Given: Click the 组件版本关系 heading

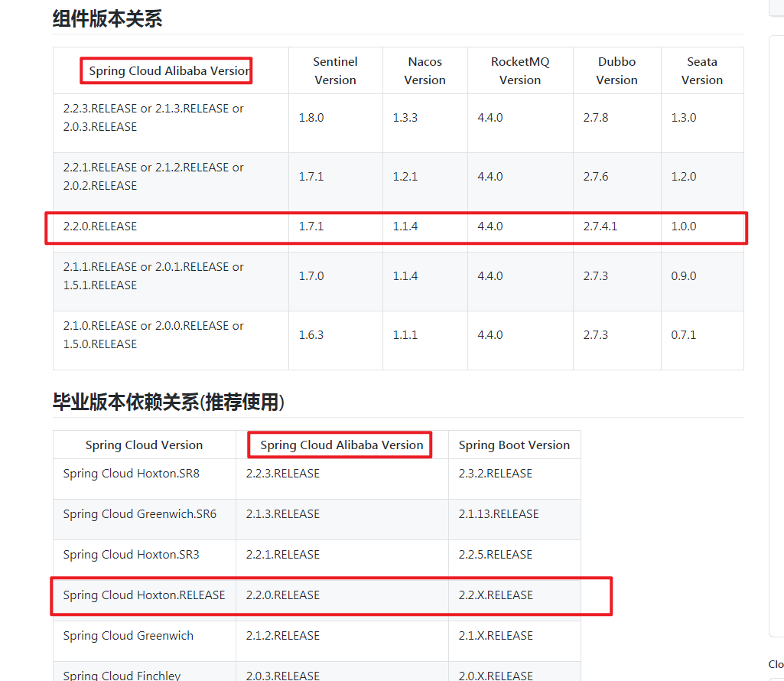Looking at the screenshot, I should click(x=108, y=19).
